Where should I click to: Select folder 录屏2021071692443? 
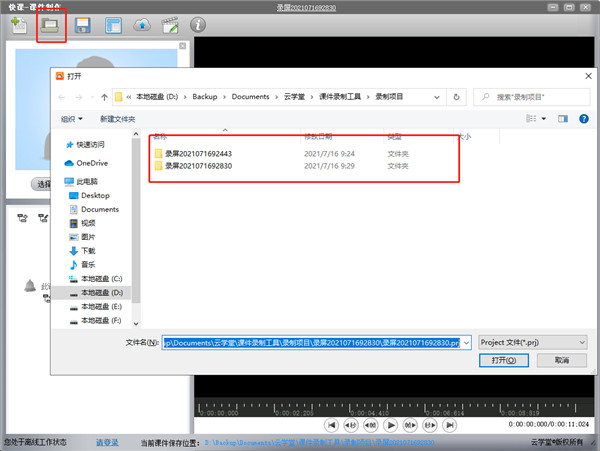[x=198, y=154]
